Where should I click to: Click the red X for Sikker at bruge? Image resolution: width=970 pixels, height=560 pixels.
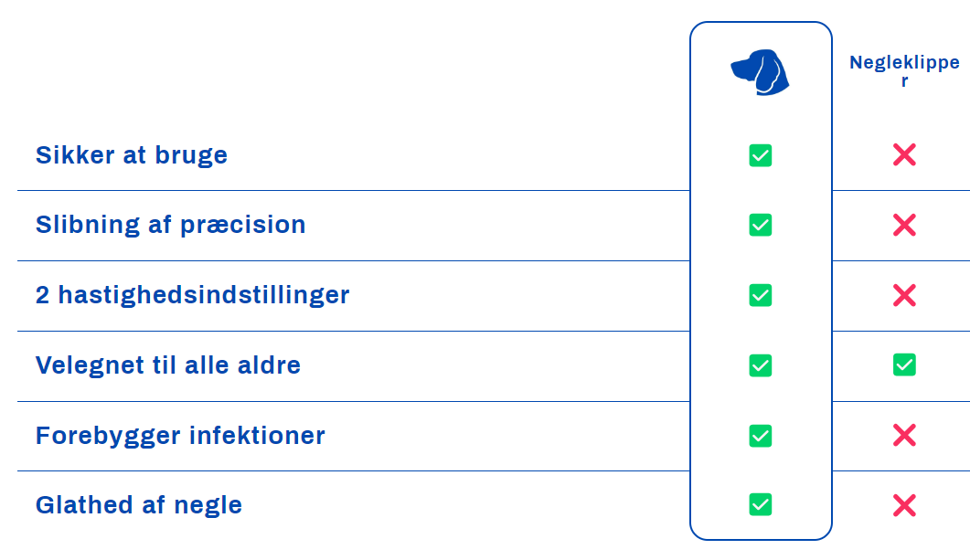click(x=904, y=154)
